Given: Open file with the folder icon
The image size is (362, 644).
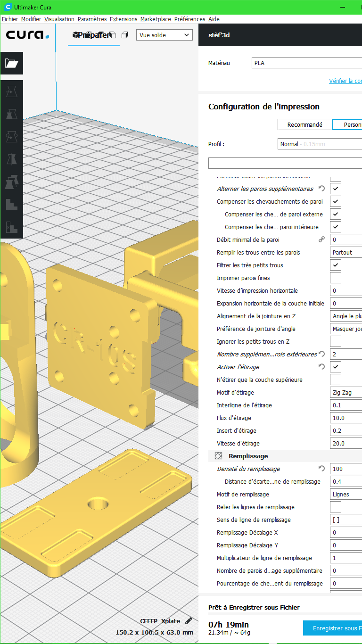Looking at the screenshot, I should coord(11,63).
